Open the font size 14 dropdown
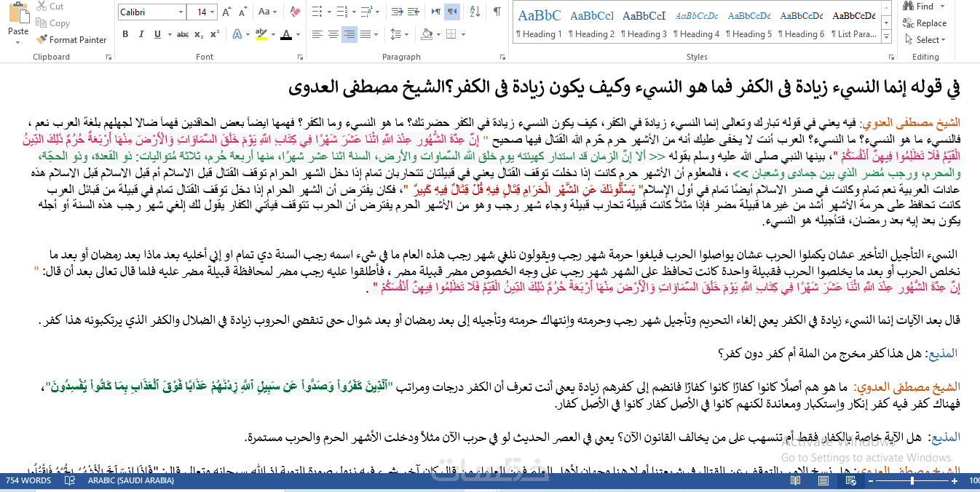This screenshot has width=980, height=492. pyautogui.click(x=213, y=12)
